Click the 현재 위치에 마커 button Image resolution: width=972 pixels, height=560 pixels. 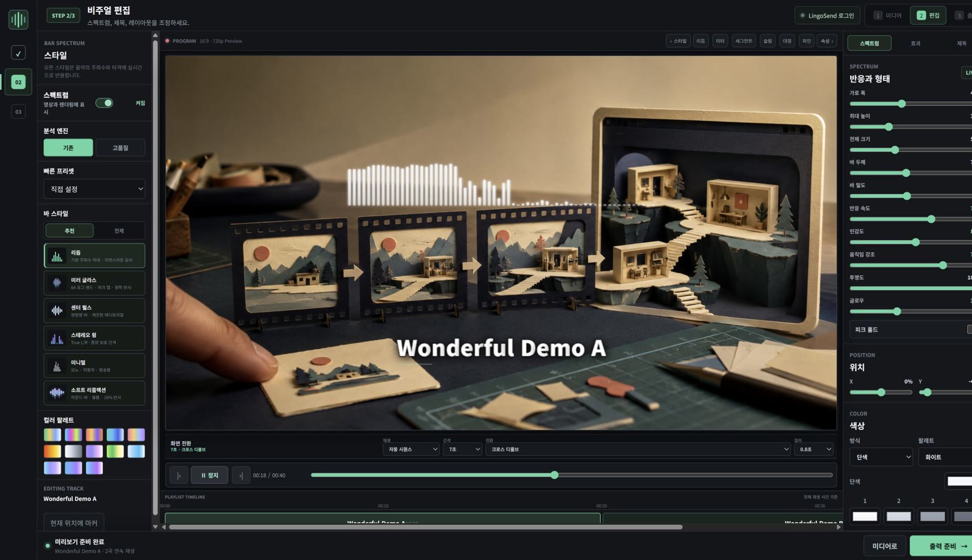point(74,523)
